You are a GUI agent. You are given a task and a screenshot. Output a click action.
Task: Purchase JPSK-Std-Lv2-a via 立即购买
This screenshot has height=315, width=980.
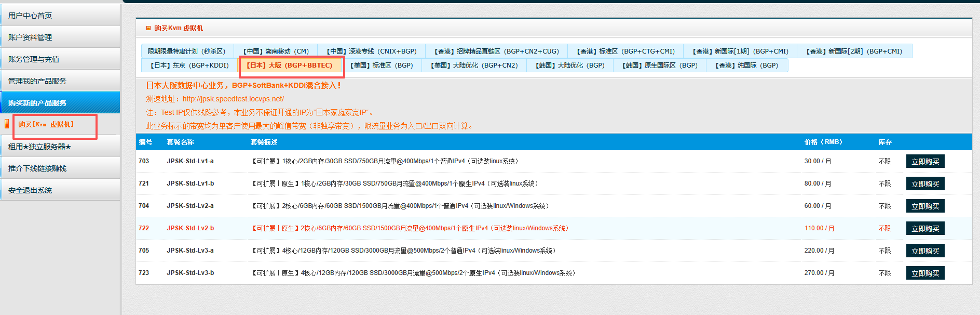point(925,206)
